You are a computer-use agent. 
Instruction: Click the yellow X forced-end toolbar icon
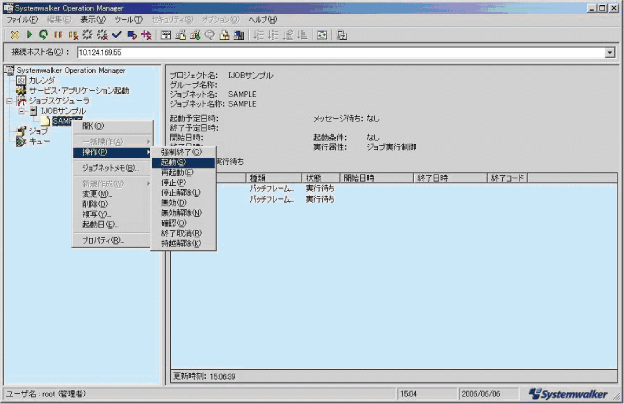(x=15, y=35)
